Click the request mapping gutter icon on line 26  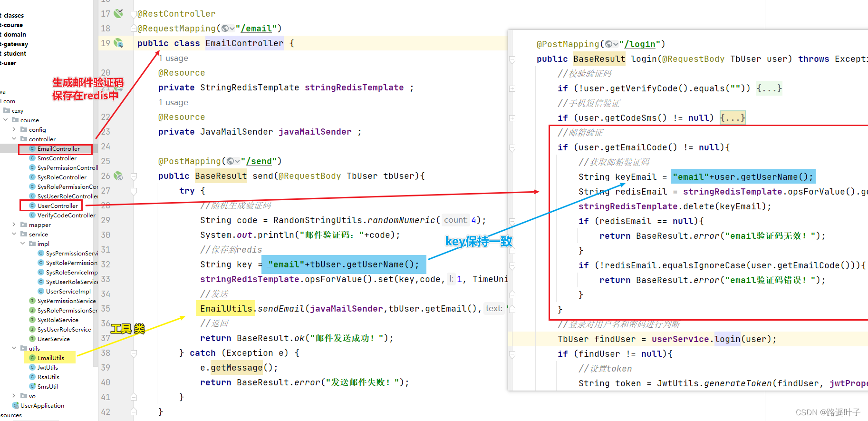point(118,176)
